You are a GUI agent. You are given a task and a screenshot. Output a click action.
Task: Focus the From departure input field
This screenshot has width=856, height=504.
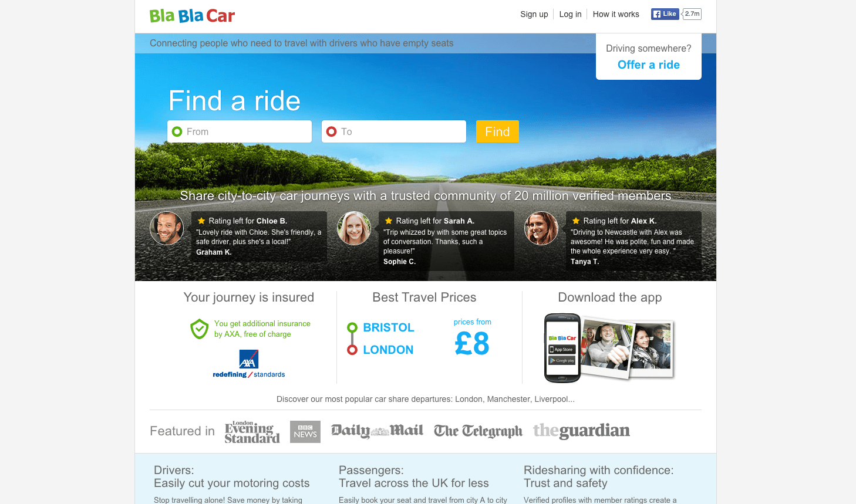coord(240,131)
